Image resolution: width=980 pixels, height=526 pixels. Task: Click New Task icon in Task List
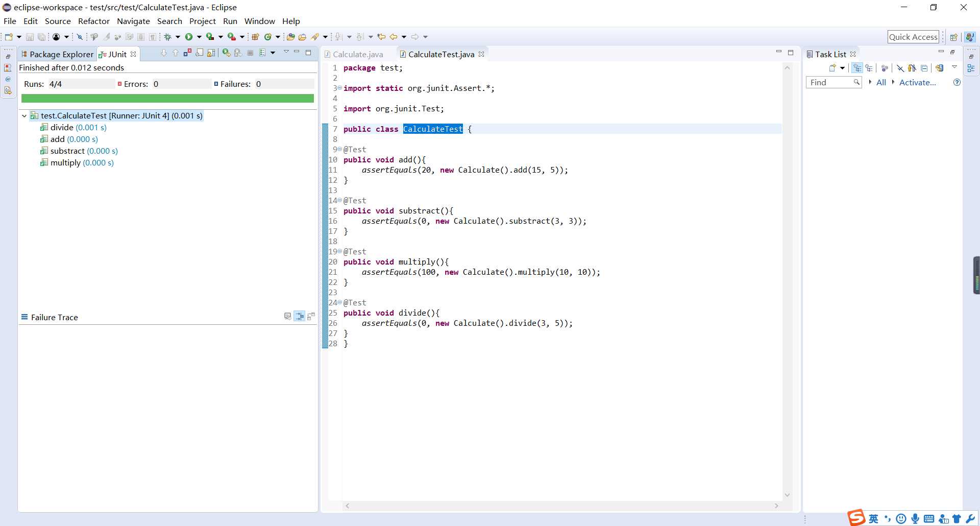(832, 68)
